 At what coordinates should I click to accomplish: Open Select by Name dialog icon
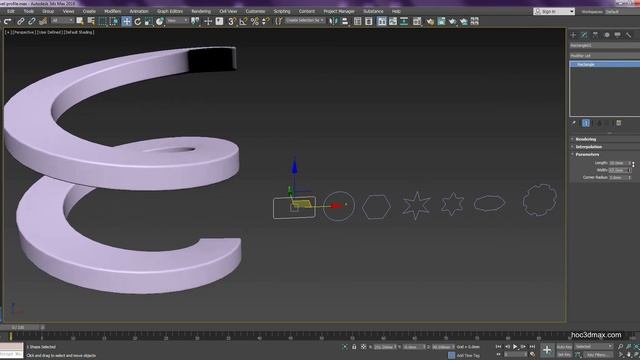pos(91,21)
